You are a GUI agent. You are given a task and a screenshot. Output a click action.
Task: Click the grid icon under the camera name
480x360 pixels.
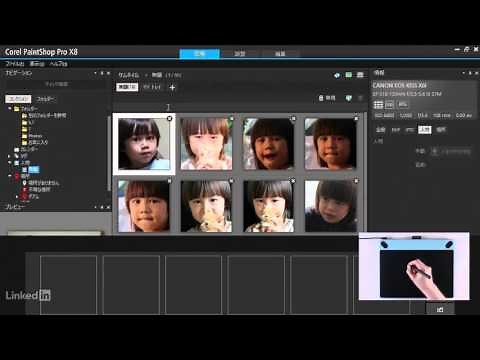[x=378, y=105]
